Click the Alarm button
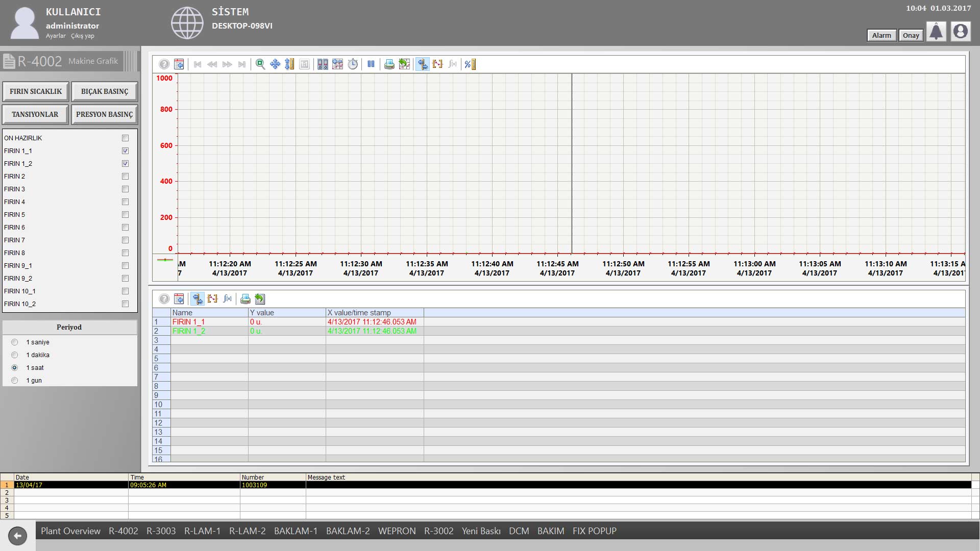 [881, 35]
